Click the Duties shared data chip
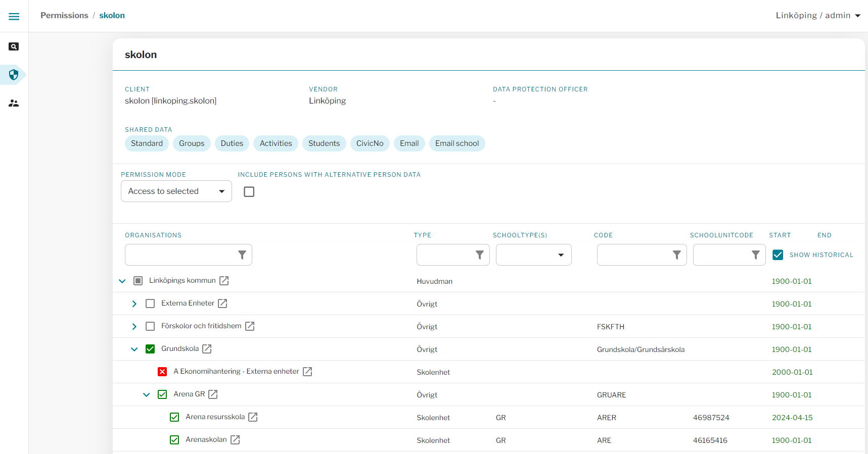The width and height of the screenshot is (868, 454). [232, 143]
